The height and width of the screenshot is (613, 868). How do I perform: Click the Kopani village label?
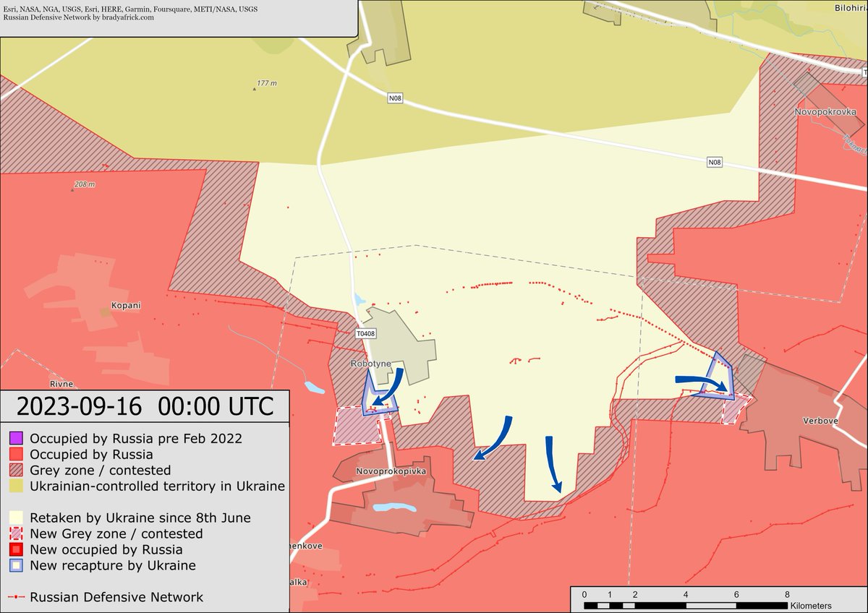coord(126,305)
